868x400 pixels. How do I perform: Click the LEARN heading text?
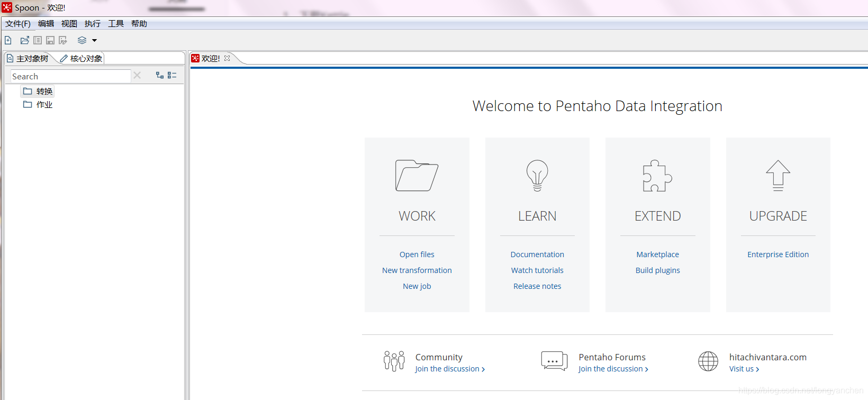[x=537, y=216]
